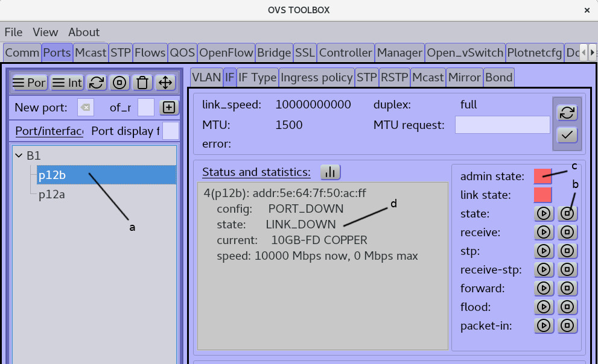Open the Bond sub-tab
Screen dimensions: 598x364
[499, 77]
